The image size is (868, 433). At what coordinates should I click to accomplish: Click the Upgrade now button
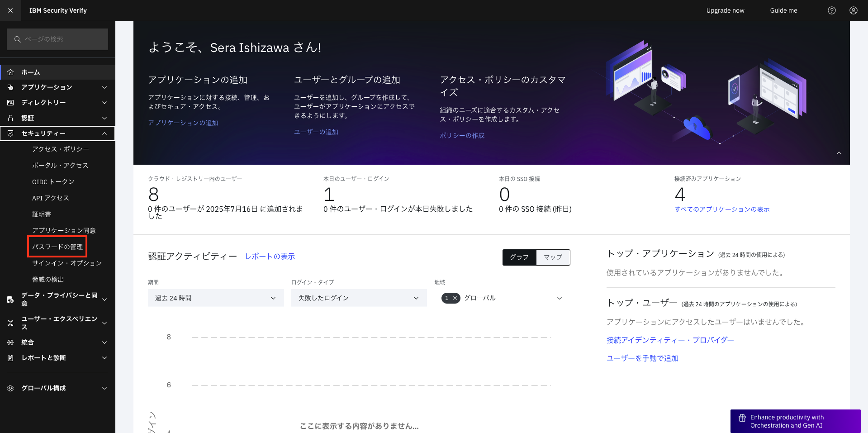725,10
